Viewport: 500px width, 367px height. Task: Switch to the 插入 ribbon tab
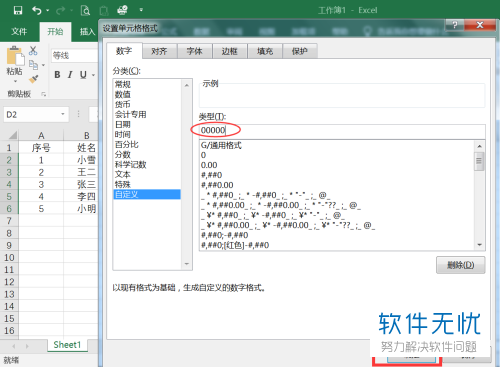87,32
